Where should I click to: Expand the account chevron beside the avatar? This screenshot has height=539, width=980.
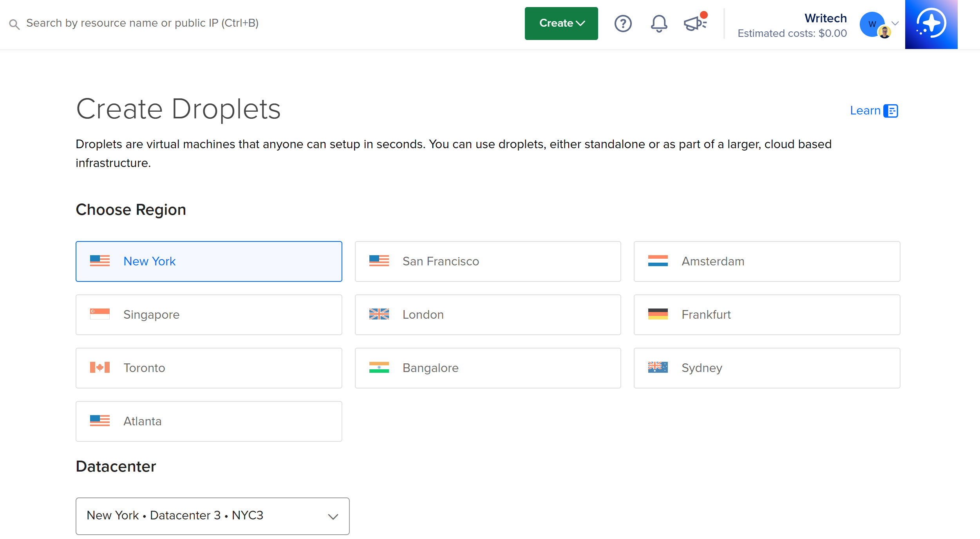pos(895,24)
